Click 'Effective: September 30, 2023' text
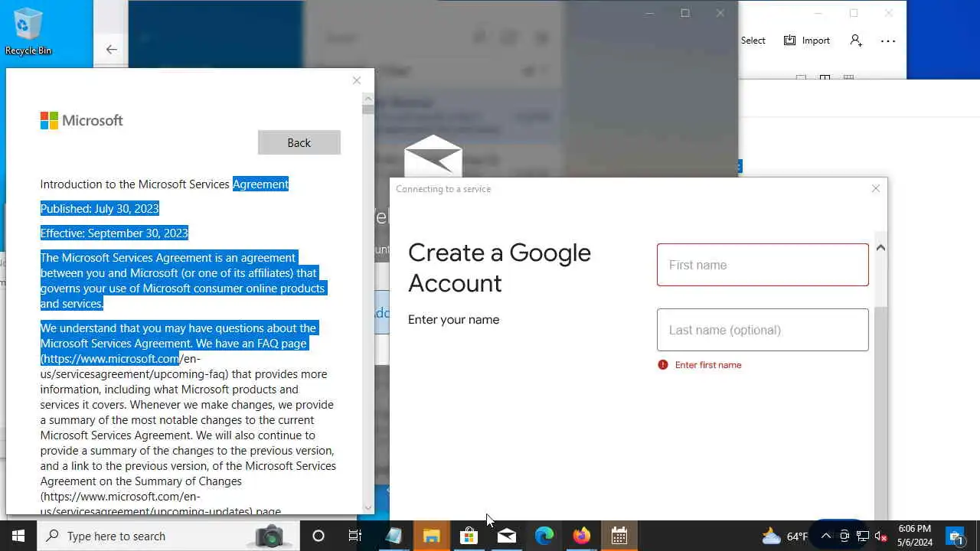 point(114,233)
